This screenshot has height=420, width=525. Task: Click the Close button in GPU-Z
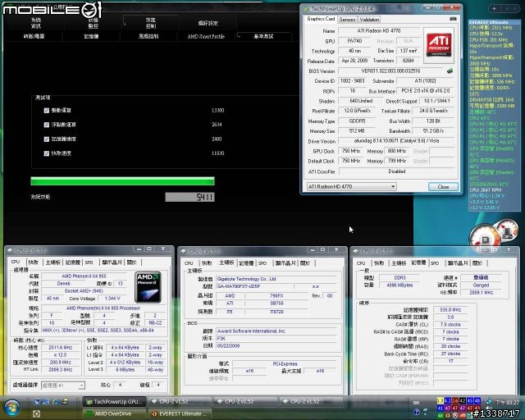point(443,186)
